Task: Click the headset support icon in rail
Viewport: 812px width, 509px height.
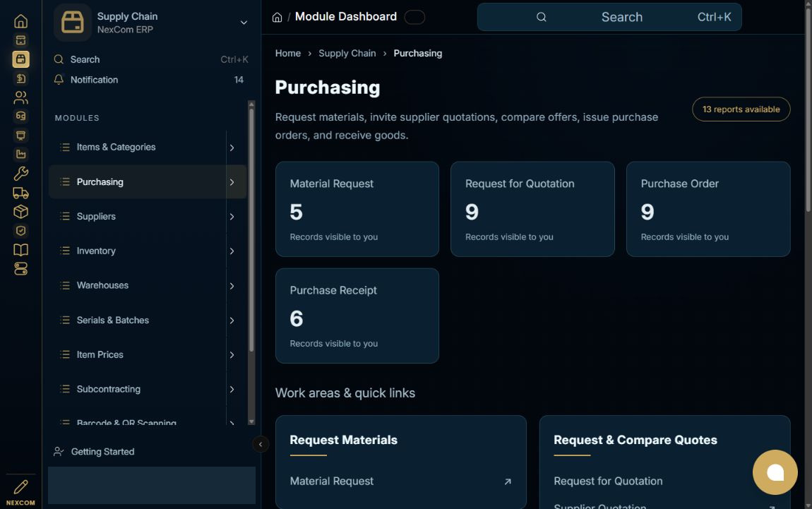Action: tap(20, 116)
